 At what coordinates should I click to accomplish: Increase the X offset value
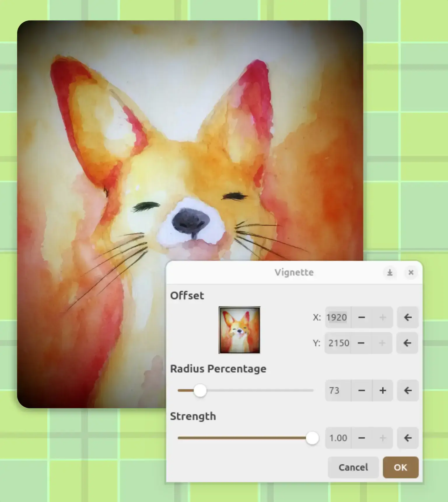point(383,317)
